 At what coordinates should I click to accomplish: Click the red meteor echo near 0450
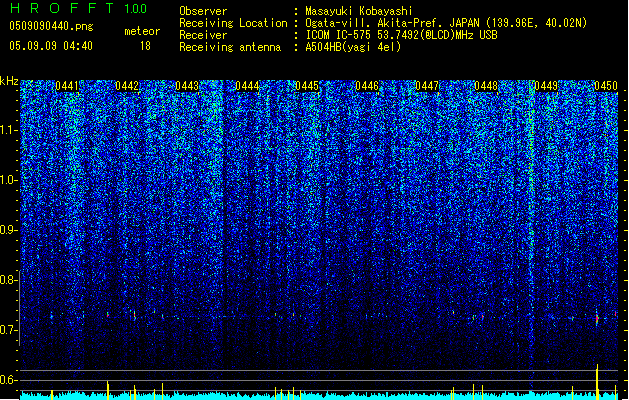[x=597, y=319]
